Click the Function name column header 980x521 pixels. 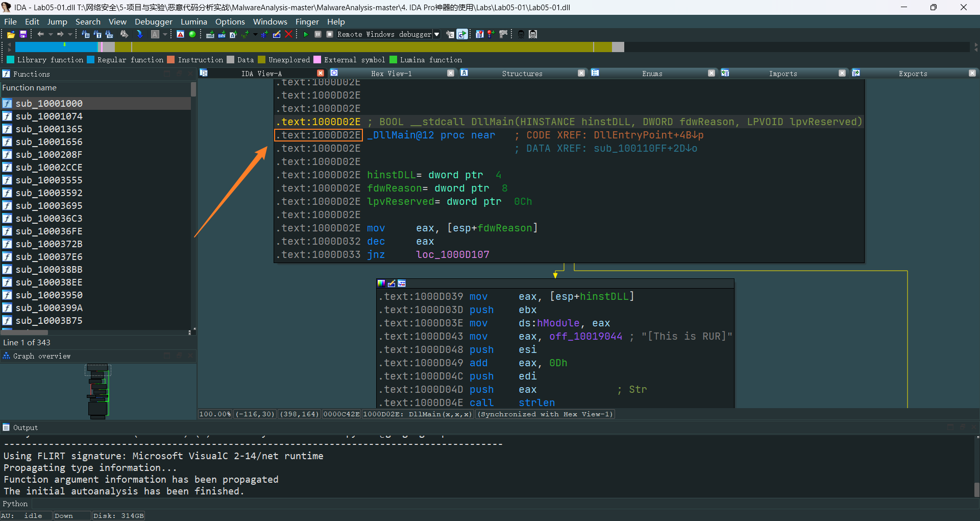pos(96,88)
